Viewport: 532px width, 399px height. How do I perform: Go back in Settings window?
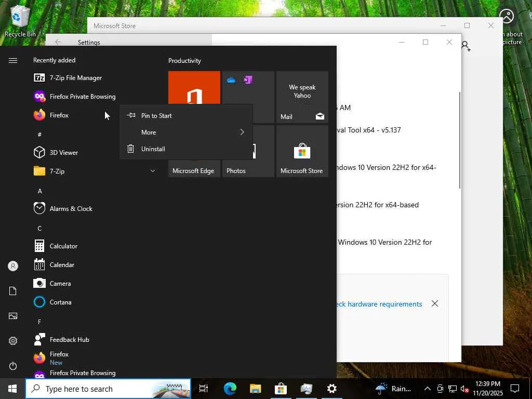pyautogui.click(x=58, y=42)
